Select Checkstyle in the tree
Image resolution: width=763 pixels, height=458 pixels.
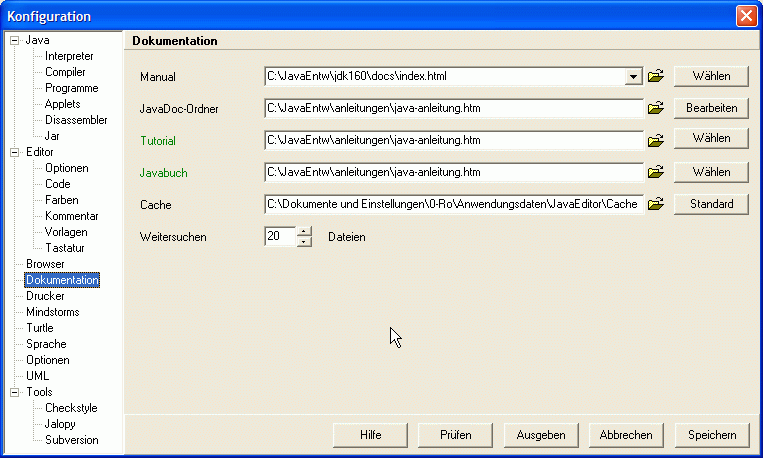click(x=71, y=408)
